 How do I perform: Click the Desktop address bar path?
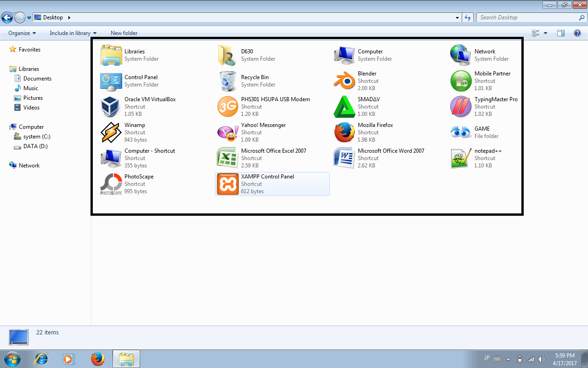point(53,17)
